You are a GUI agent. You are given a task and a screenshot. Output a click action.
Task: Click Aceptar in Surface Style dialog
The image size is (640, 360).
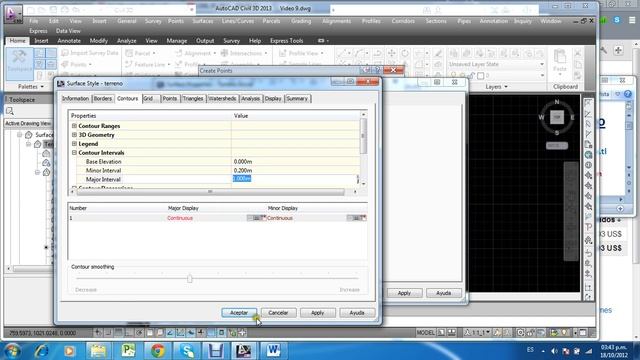239,313
